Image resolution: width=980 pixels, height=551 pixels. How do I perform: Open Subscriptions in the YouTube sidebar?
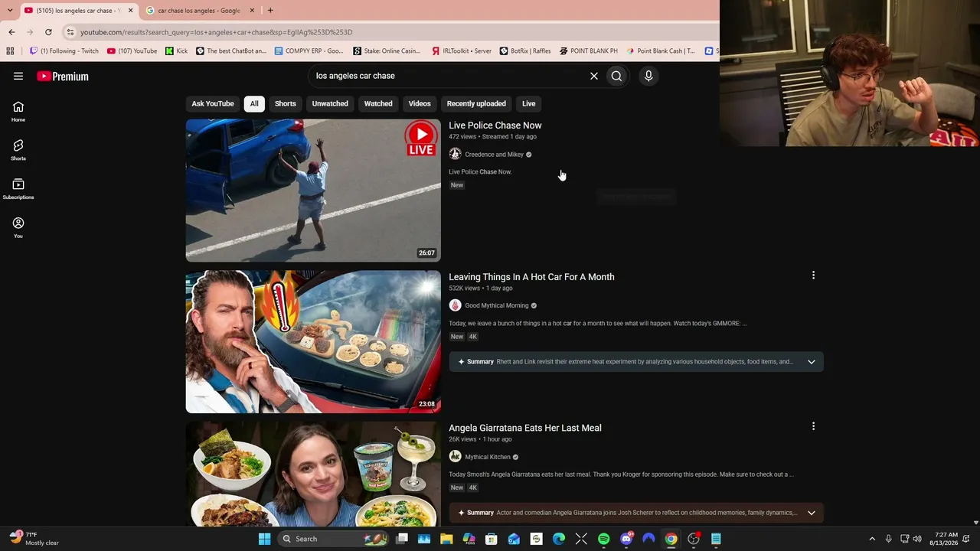[18, 189]
